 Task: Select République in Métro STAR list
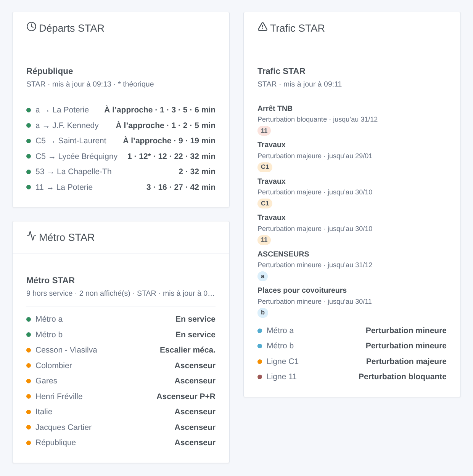[121, 443]
